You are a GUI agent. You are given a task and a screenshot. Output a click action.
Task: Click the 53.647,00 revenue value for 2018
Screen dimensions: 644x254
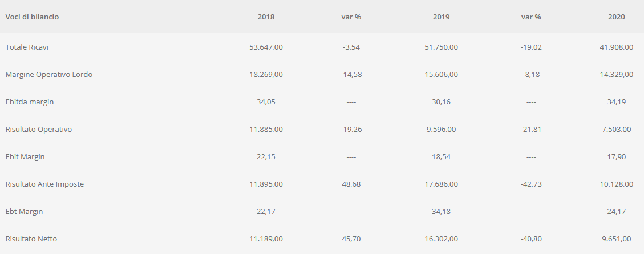pos(266,47)
